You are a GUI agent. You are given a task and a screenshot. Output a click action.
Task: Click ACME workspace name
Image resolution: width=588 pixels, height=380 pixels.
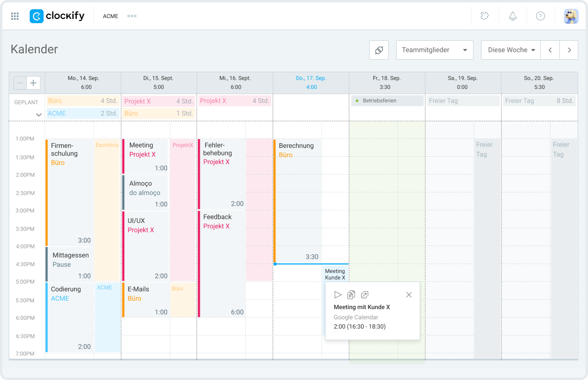coord(111,16)
